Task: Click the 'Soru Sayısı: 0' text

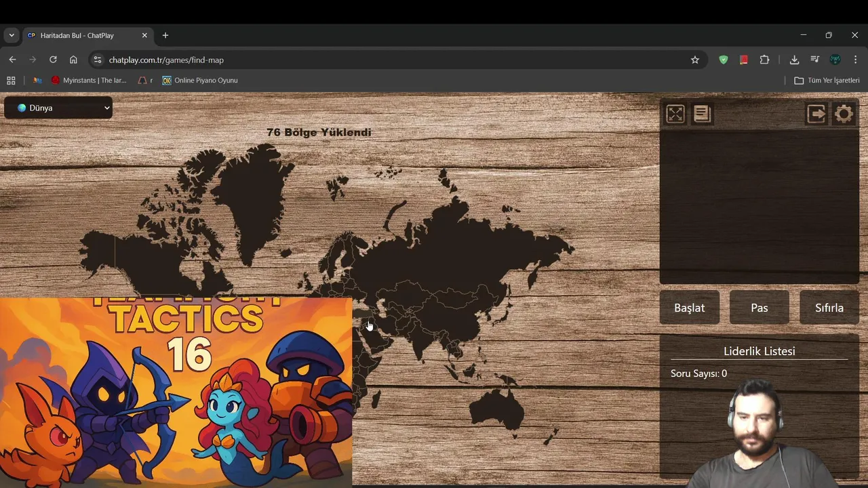Action: [698, 373]
